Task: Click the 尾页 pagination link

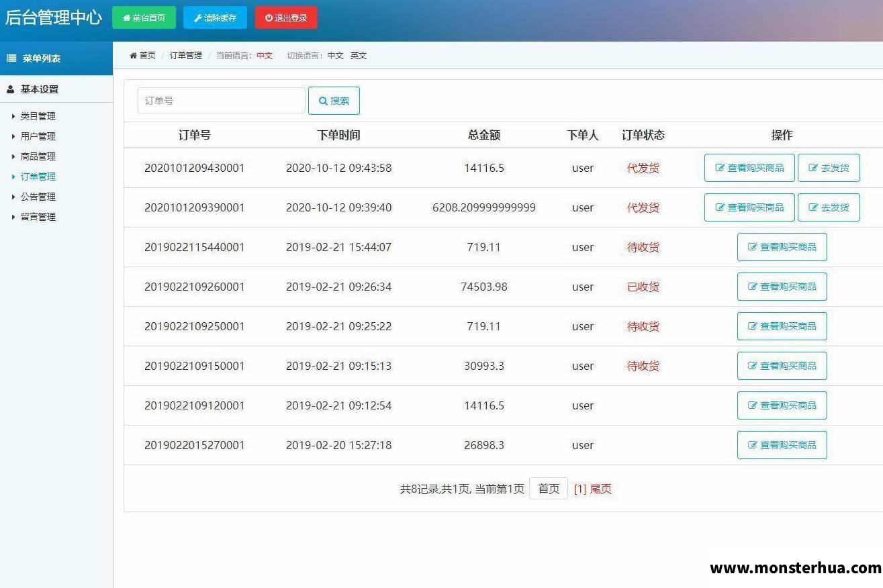Action: point(601,489)
